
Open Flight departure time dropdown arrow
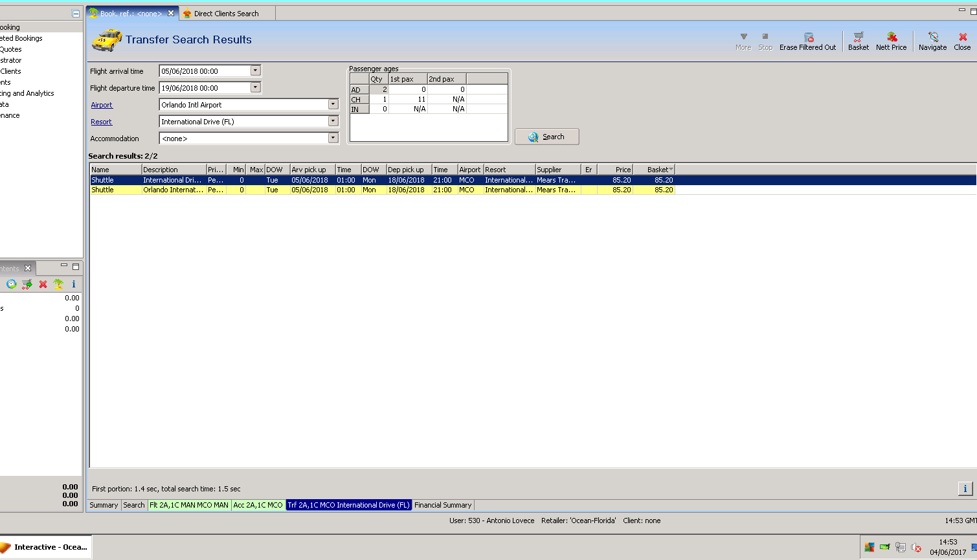(255, 87)
